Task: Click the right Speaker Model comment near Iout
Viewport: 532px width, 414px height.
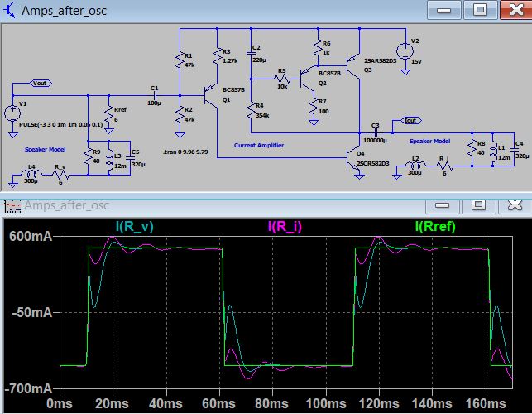Action: pyautogui.click(x=430, y=141)
